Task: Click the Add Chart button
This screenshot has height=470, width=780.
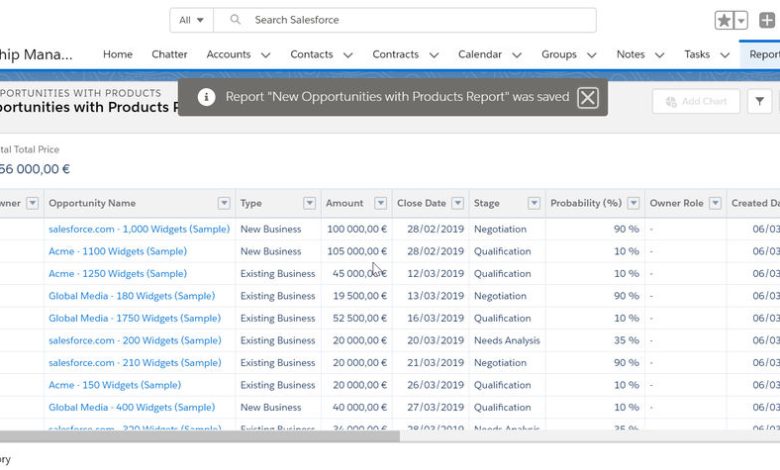Action: [696, 101]
